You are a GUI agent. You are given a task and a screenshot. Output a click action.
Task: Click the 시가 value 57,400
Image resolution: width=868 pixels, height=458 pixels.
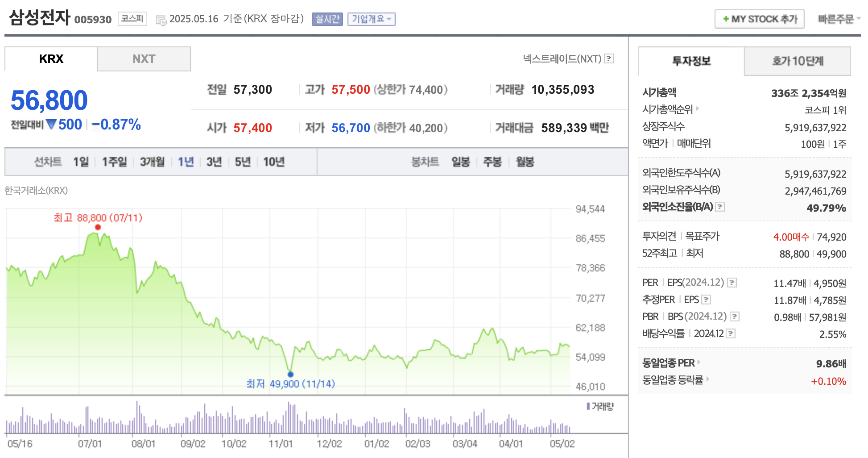(252, 128)
